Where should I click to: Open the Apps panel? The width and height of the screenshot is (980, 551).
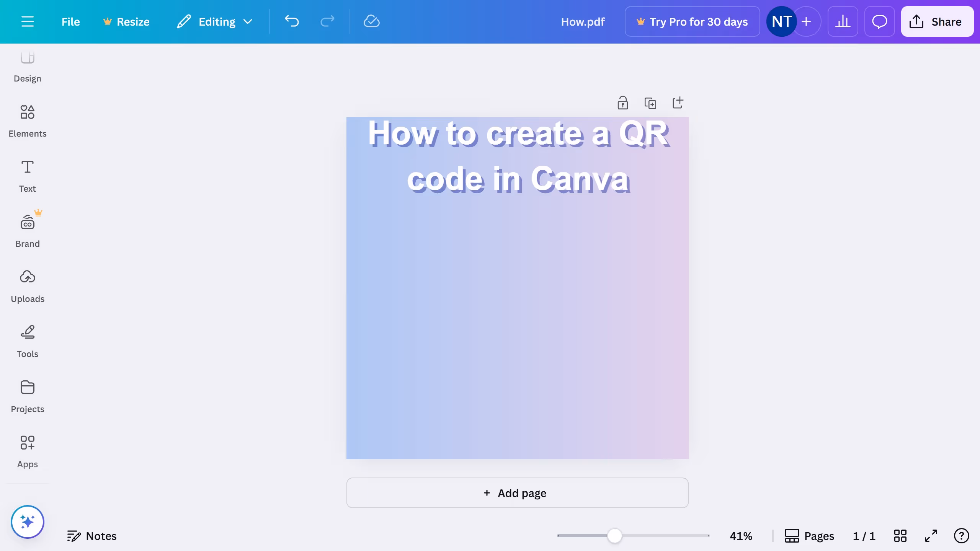pos(27,452)
